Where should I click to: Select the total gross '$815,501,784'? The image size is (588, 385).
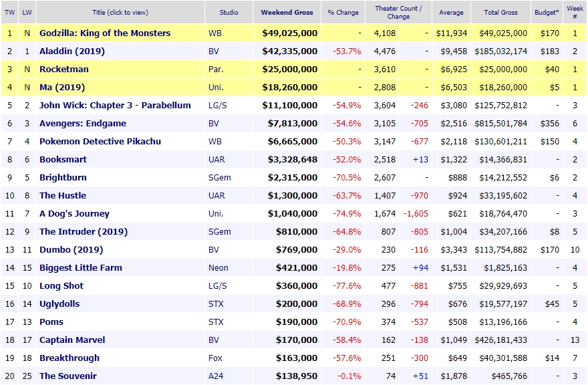click(x=501, y=123)
